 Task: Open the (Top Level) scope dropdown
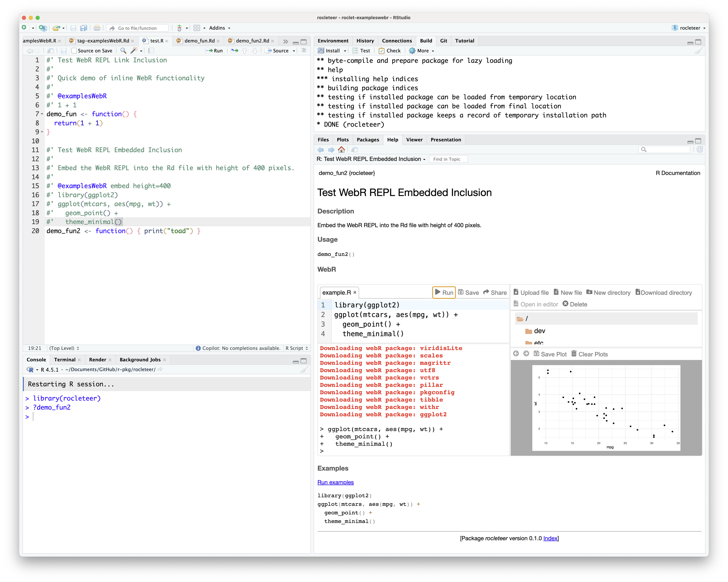click(x=64, y=348)
